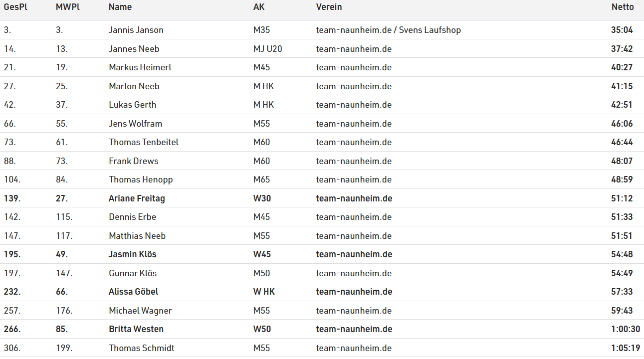Click the Netto column header

(x=623, y=7)
